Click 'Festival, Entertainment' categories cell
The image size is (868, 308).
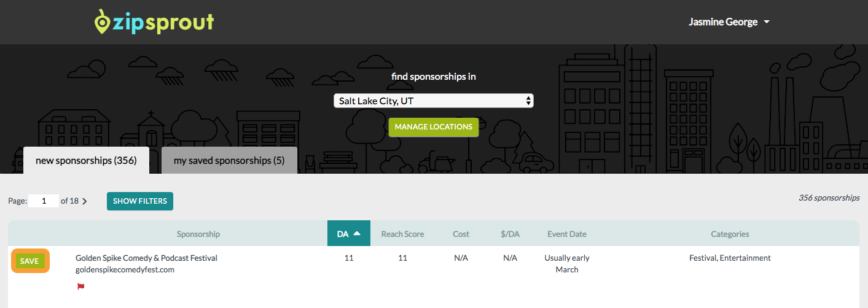click(x=730, y=258)
